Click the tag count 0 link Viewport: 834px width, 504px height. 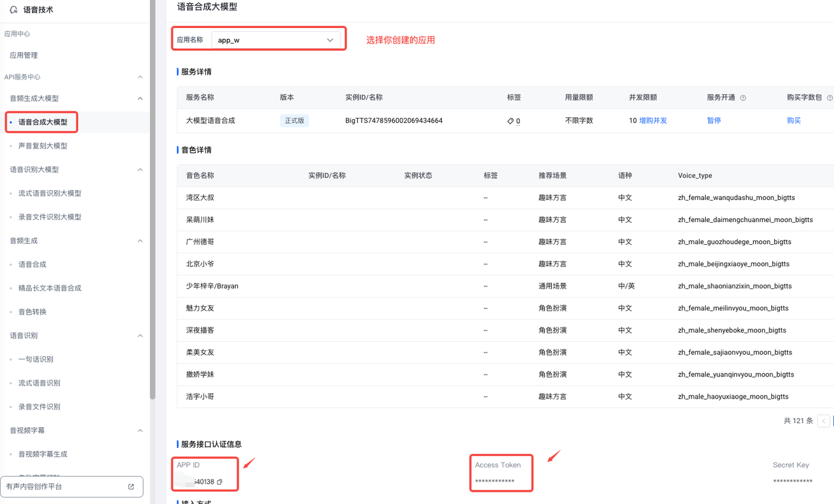click(x=518, y=121)
